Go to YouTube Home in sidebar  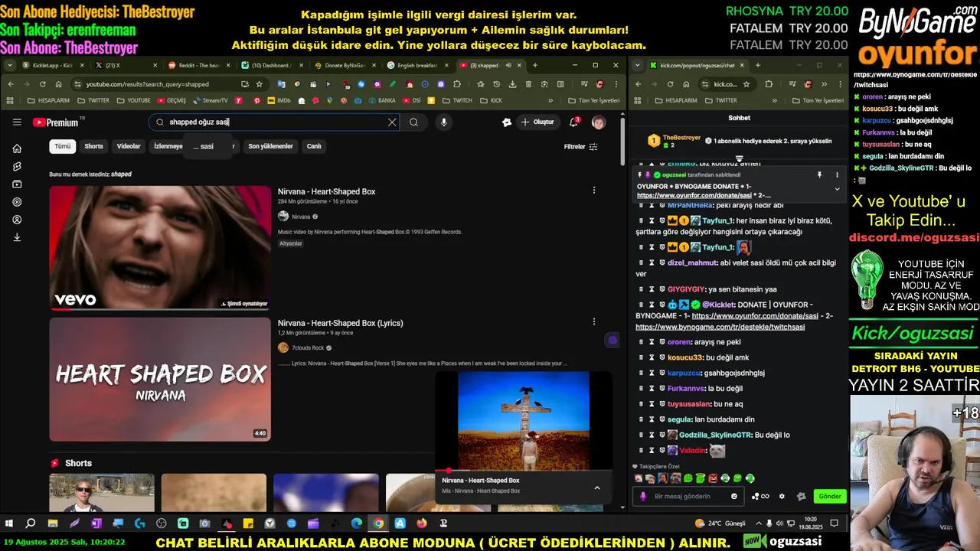(x=17, y=148)
